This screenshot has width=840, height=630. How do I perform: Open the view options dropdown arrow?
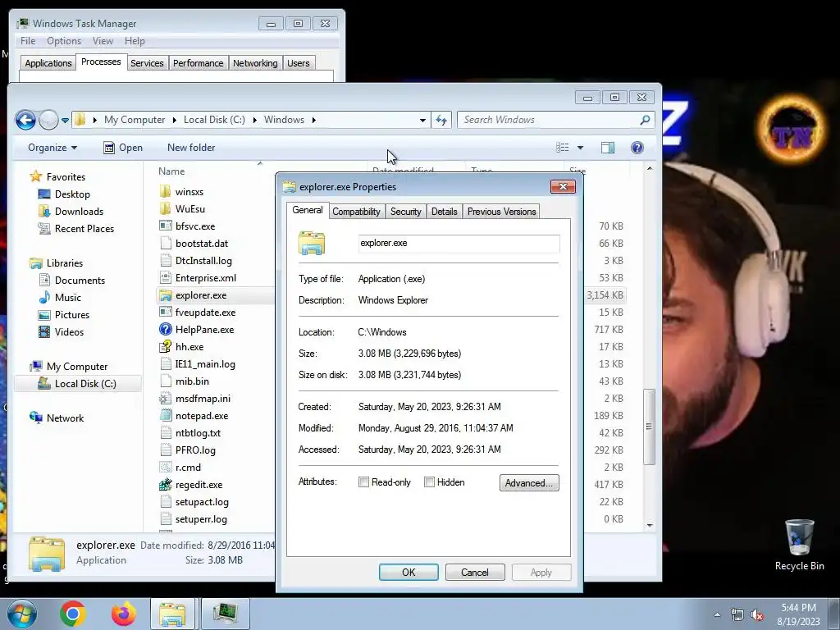[x=580, y=148]
